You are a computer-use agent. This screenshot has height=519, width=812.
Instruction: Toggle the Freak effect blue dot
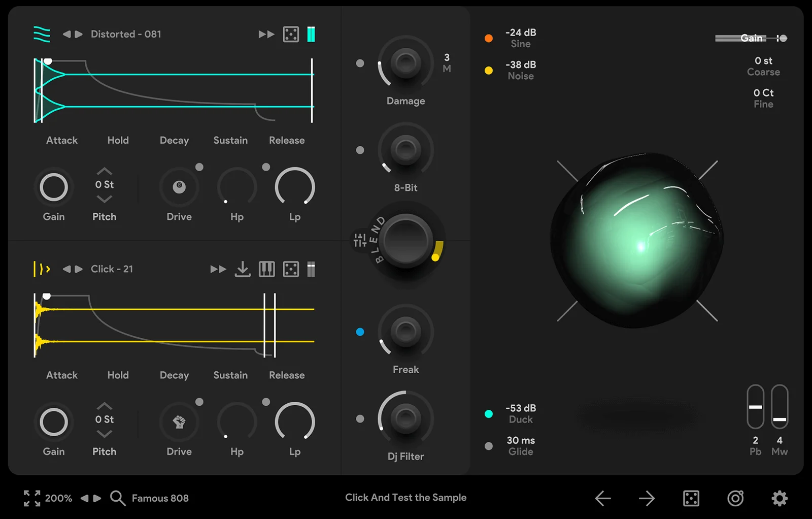click(x=360, y=332)
